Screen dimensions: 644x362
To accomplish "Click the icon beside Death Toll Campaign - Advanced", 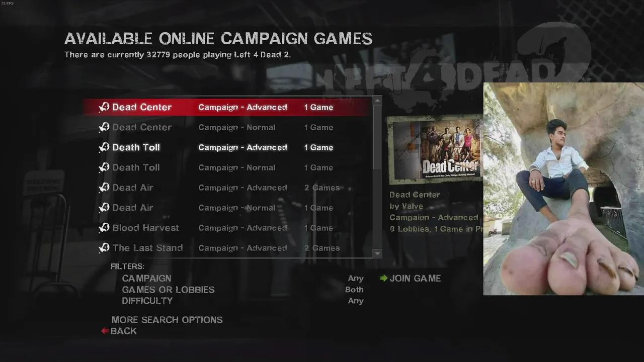I will click(x=104, y=147).
